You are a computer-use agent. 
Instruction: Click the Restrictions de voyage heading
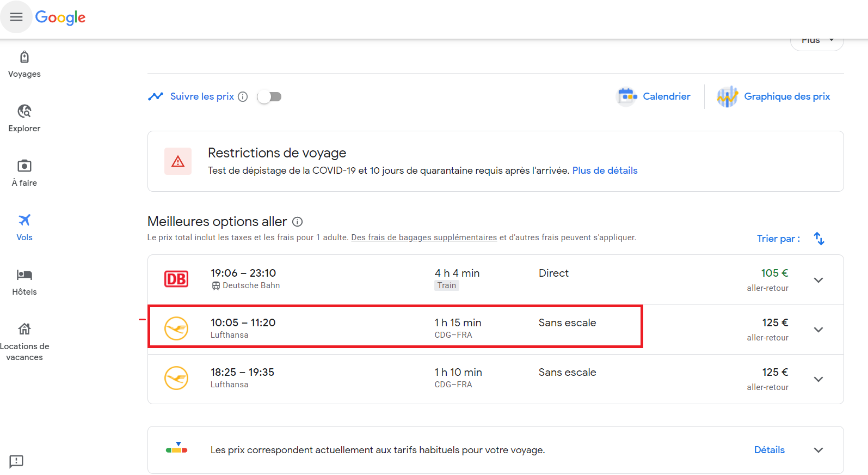[277, 153]
